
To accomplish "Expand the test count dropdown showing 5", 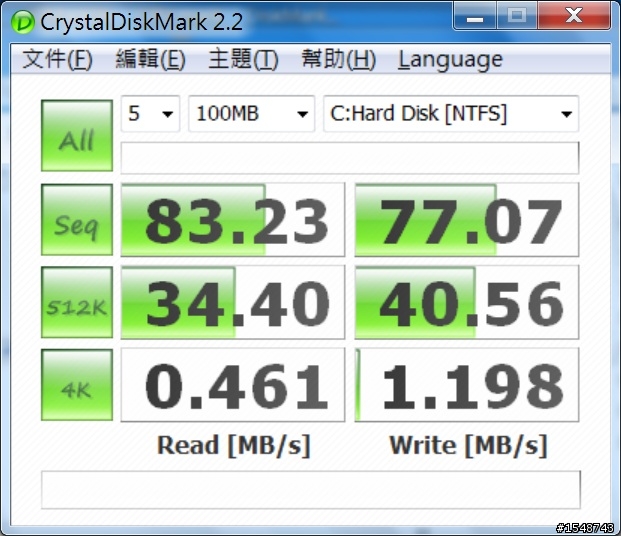I will [x=150, y=114].
